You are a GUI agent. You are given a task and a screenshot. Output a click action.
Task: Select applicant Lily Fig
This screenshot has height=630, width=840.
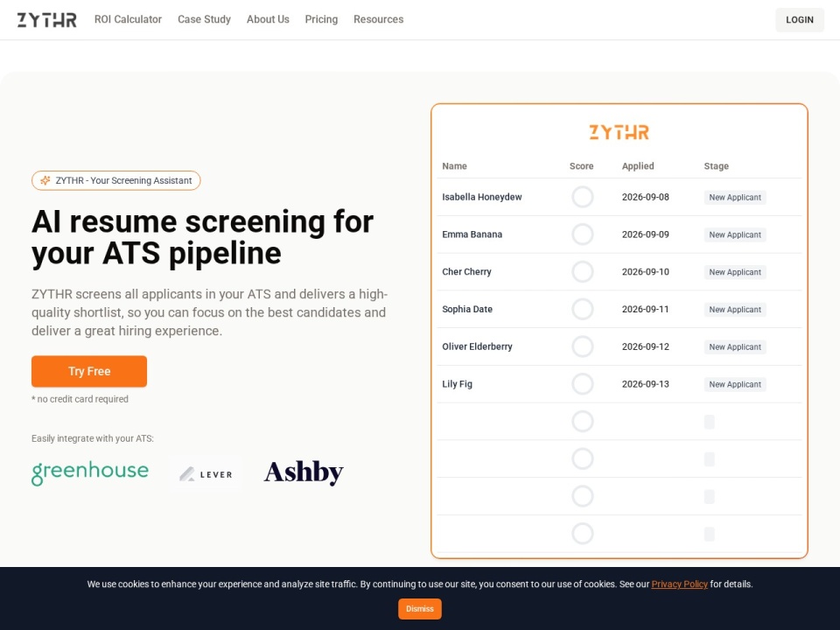[x=457, y=384]
